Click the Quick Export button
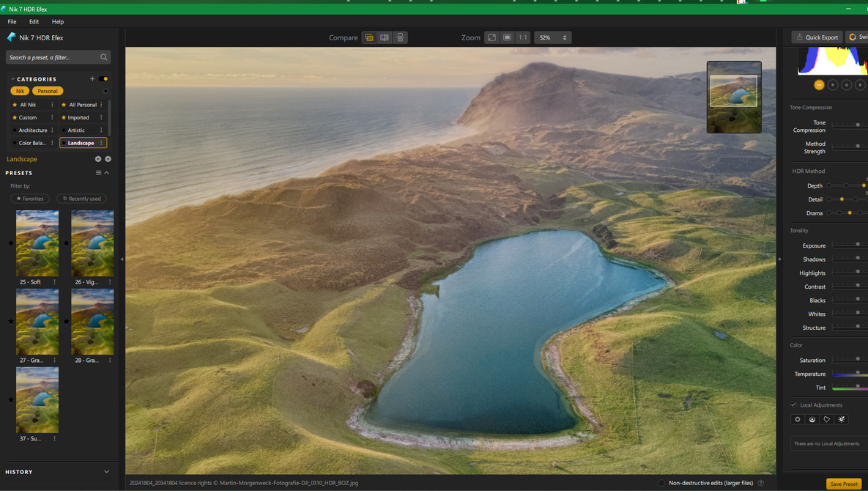 tap(817, 37)
